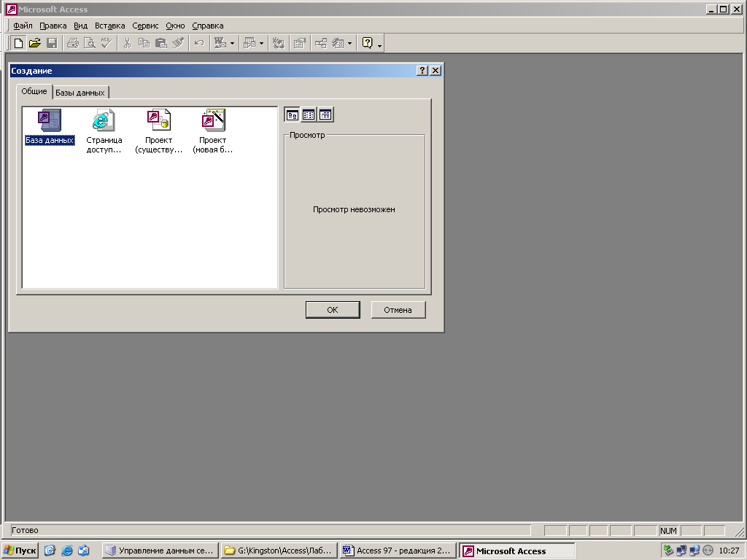Click the Properties toolbar icon

click(x=300, y=43)
